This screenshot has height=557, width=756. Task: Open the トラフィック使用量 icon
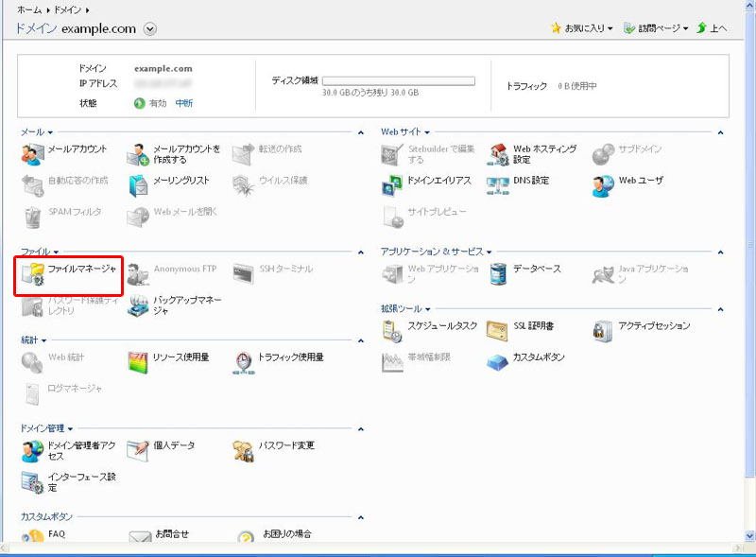tap(244, 362)
